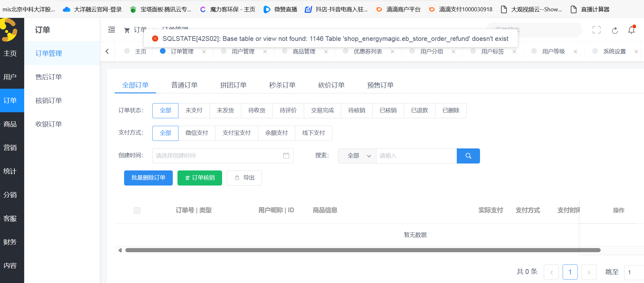Close the 用户标签 tab
Viewport: 644px width, 283px height.
click(515, 52)
